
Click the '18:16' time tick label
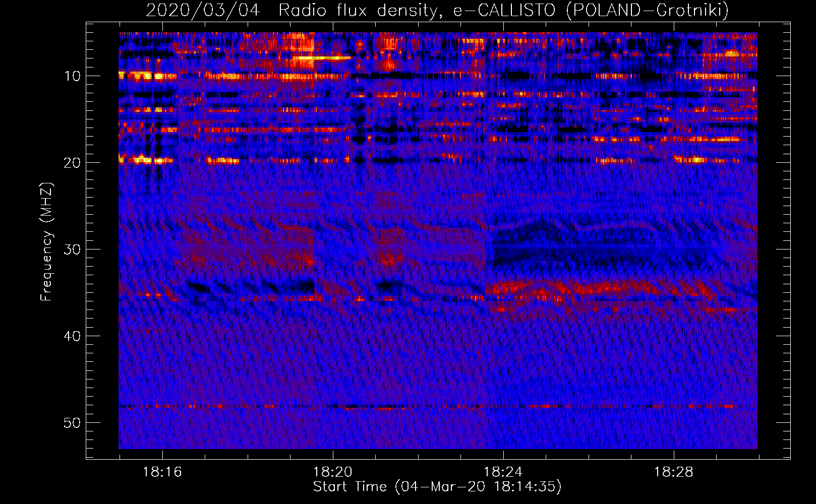point(162,472)
